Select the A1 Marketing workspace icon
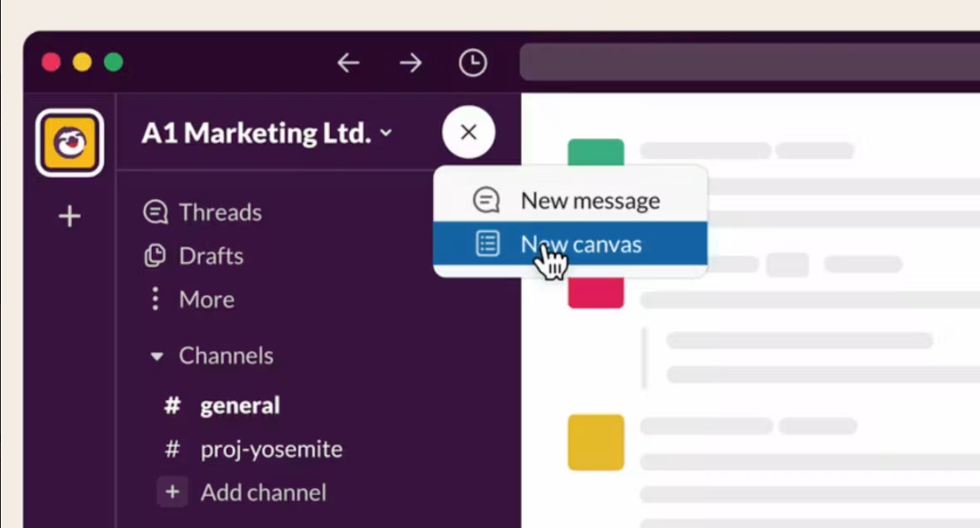Screen dimensions: 980x528 [x=69, y=143]
